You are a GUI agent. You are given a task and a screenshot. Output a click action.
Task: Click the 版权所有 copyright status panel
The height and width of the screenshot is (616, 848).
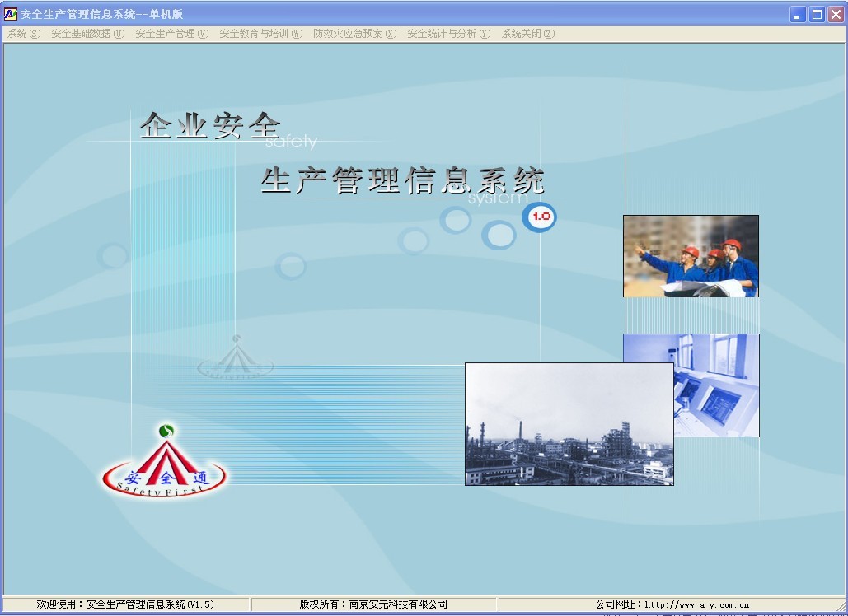pyautogui.click(x=373, y=604)
